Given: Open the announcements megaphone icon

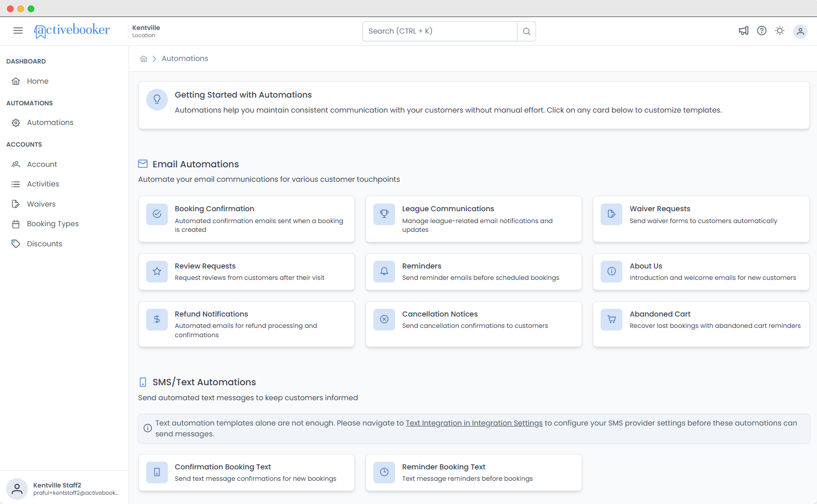Looking at the screenshot, I should tap(744, 31).
